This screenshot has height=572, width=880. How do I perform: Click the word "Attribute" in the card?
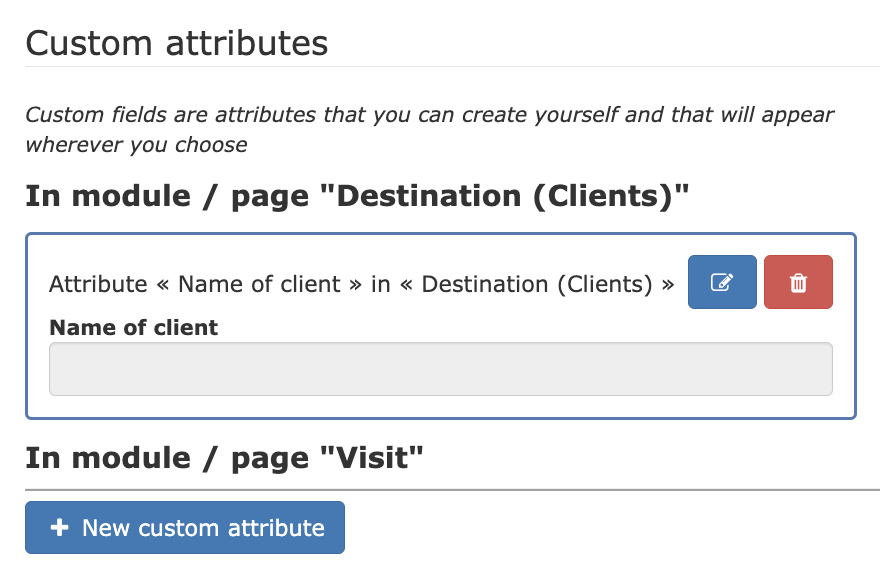click(98, 285)
